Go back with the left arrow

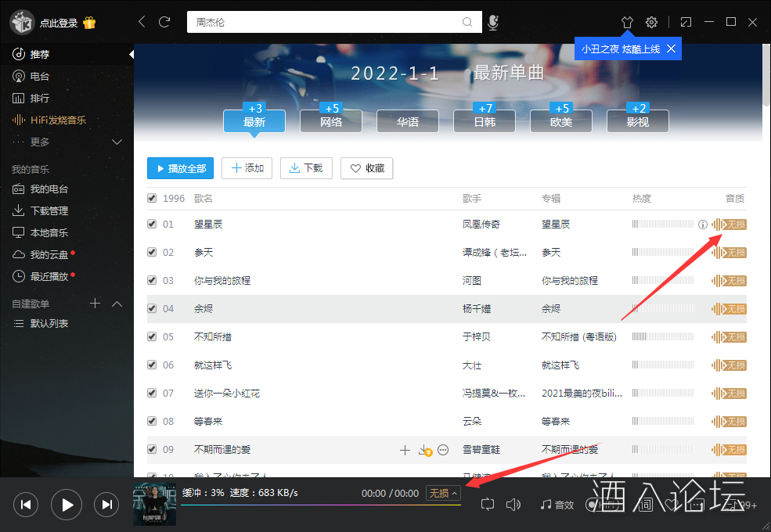(x=142, y=22)
